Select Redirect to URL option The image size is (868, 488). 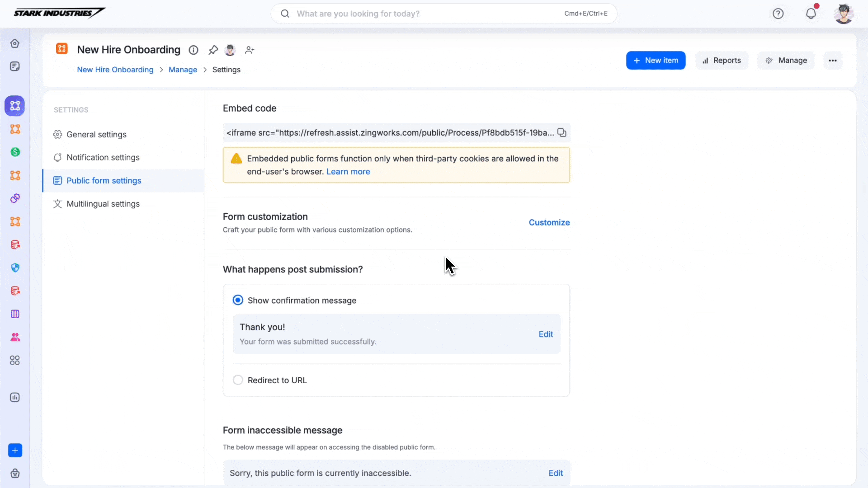click(238, 380)
